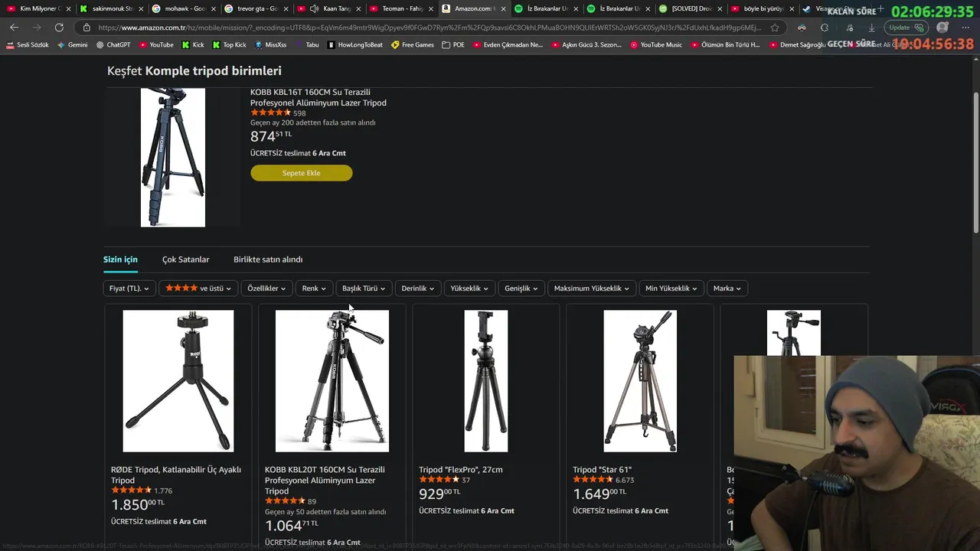The image size is (980, 551).
Task: Open the Renk filter dropdown
Action: pos(314,289)
